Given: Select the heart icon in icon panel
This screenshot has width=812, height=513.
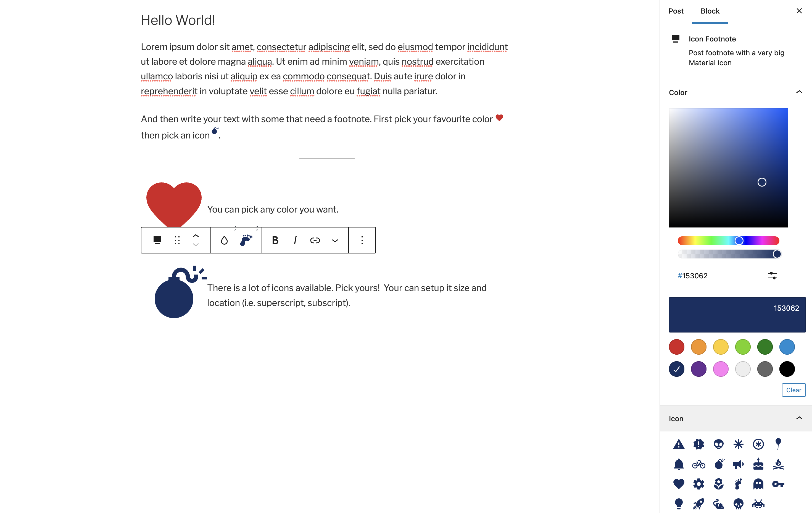Looking at the screenshot, I should 679,483.
